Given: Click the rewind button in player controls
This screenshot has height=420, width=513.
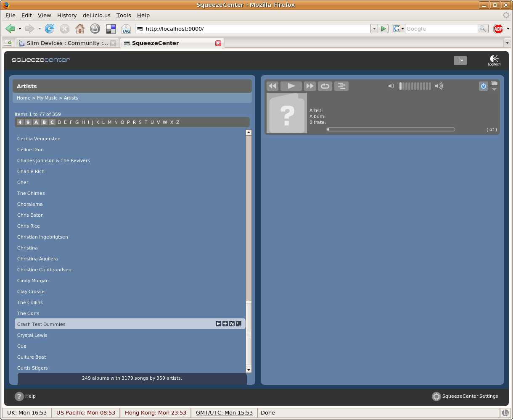Looking at the screenshot, I should point(272,86).
